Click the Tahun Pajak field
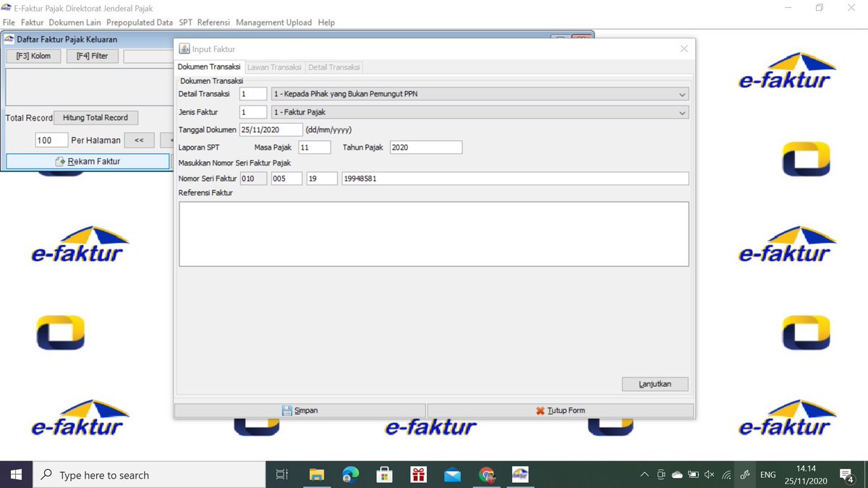 (425, 147)
